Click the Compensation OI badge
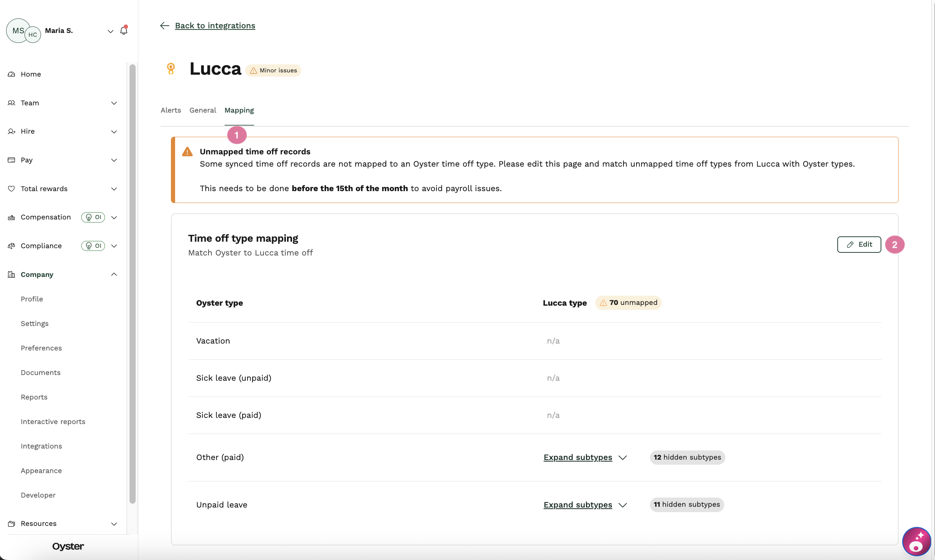 coord(93,217)
